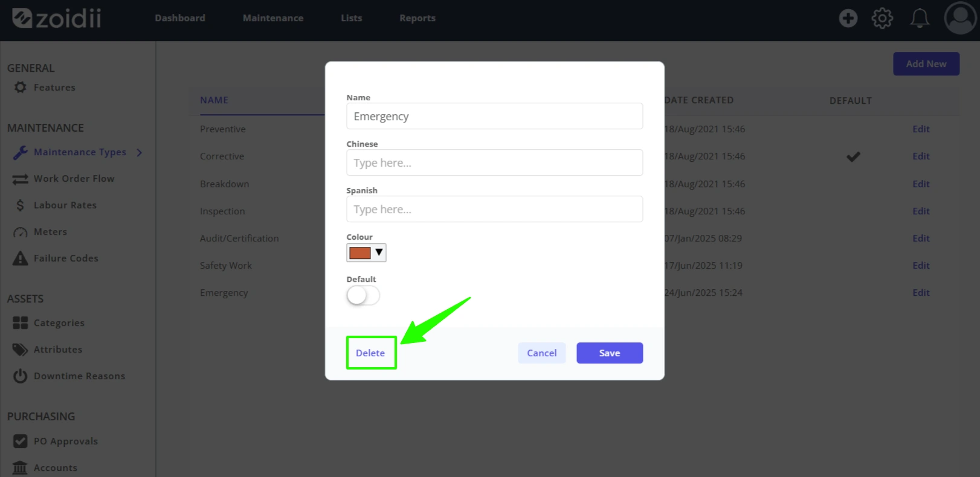980x477 pixels.
Task: Click Edit for Emergency row
Action: pyautogui.click(x=921, y=293)
